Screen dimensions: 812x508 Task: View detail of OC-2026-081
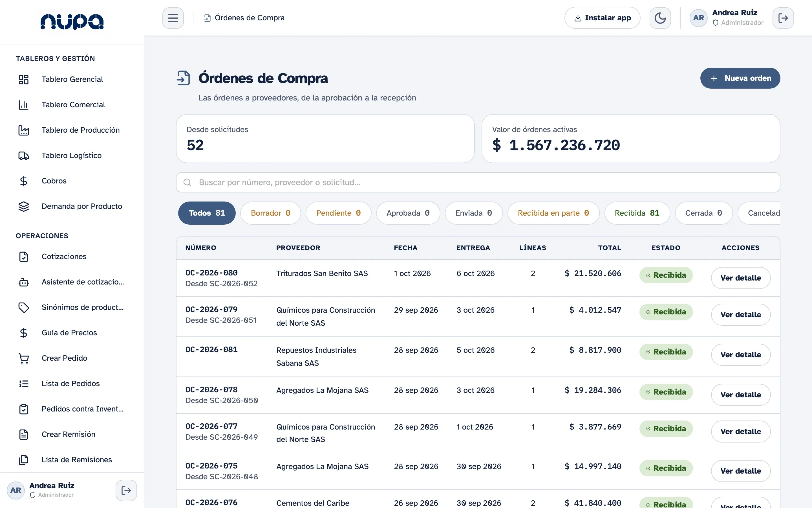(x=741, y=354)
